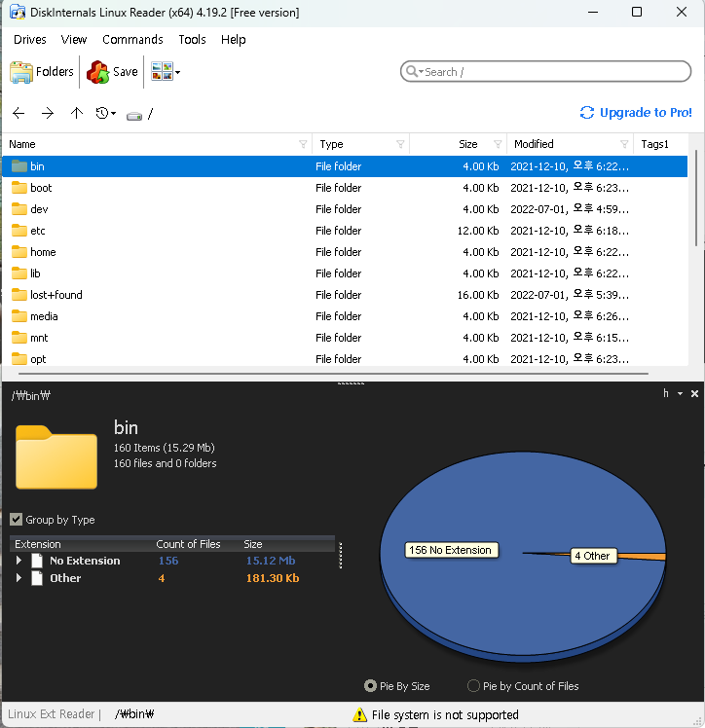The image size is (705, 728).
Task: Open the preview panel options dropdown
Action: pos(680,394)
